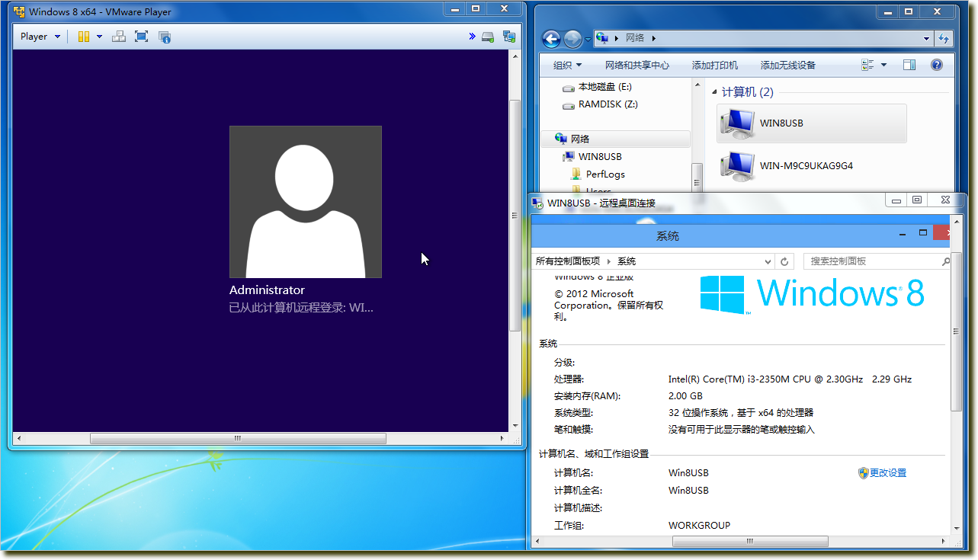Refresh the control panel system page
This screenshot has width=978, height=560.
point(785,261)
